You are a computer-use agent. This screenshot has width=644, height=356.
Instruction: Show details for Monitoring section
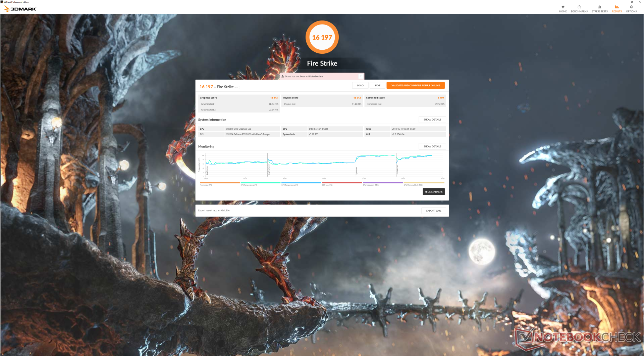click(x=432, y=146)
